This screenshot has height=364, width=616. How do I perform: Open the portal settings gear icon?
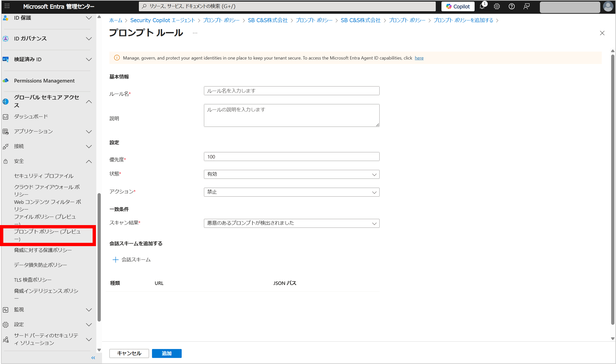tap(497, 6)
